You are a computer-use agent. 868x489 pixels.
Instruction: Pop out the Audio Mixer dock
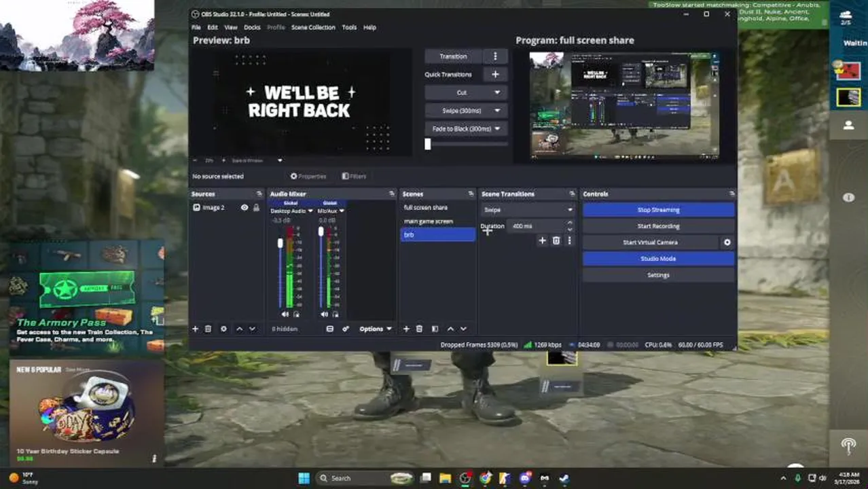click(391, 194)
